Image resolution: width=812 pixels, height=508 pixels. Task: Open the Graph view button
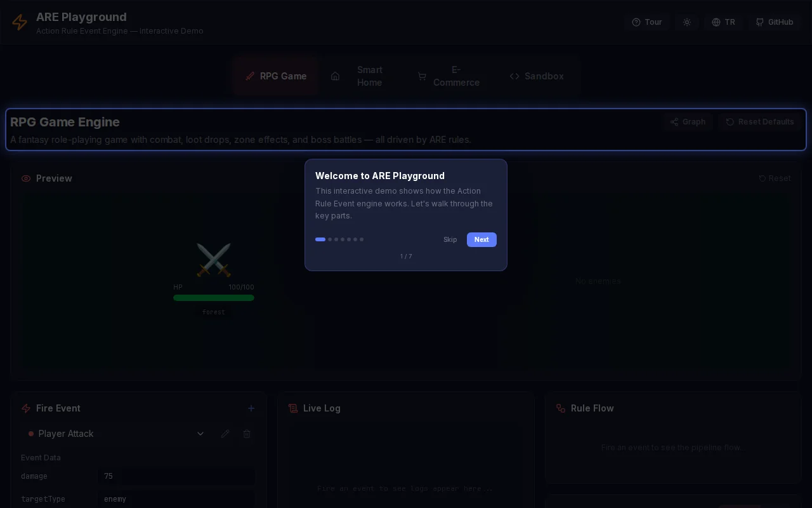688,122
